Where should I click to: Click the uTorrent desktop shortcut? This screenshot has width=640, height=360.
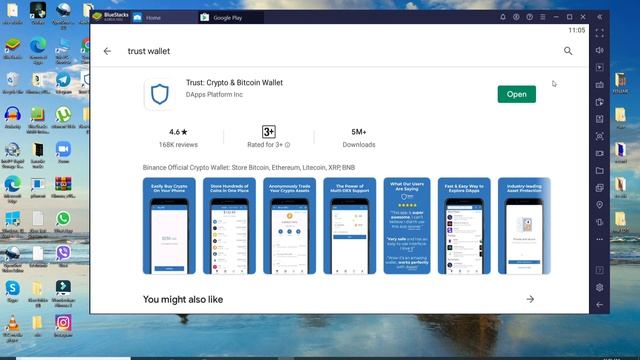63,118
